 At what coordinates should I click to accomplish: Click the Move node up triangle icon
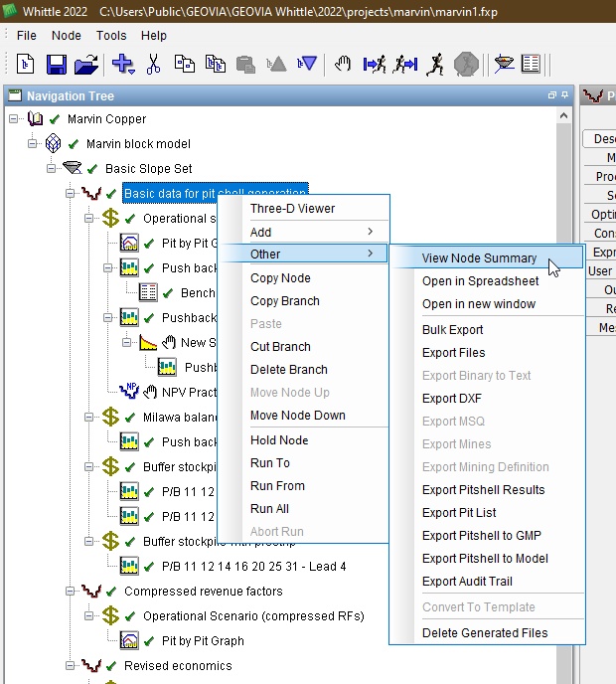point(276,65)
